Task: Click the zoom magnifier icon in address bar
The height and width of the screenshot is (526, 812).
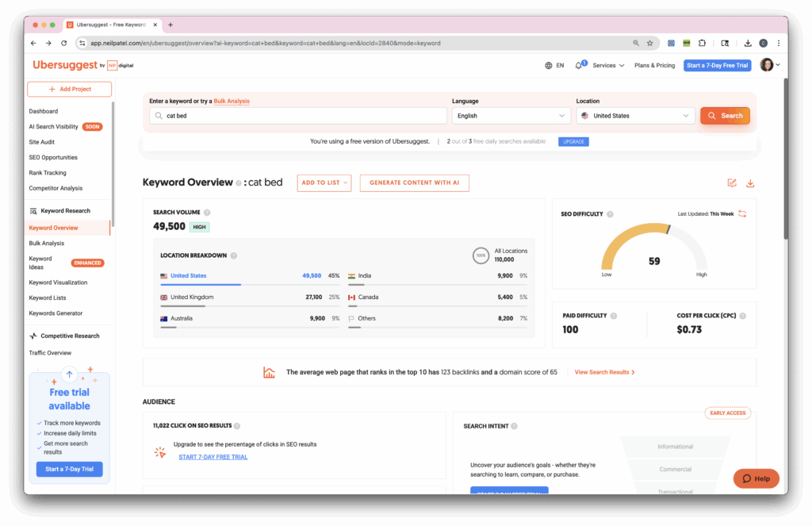Action: tap(636, 44)
